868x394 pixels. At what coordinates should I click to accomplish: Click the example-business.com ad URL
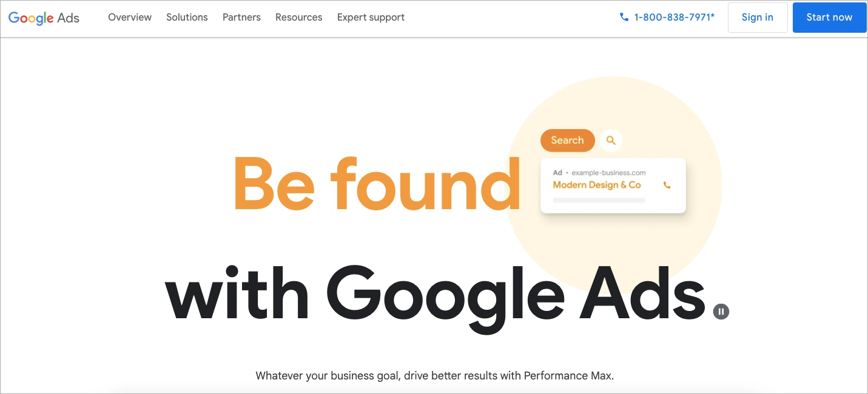(608, 173)
